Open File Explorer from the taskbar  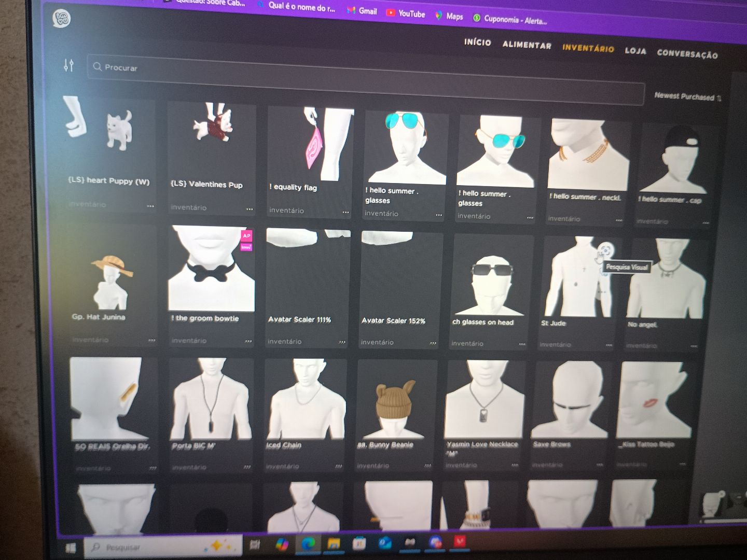coord(334,543)
